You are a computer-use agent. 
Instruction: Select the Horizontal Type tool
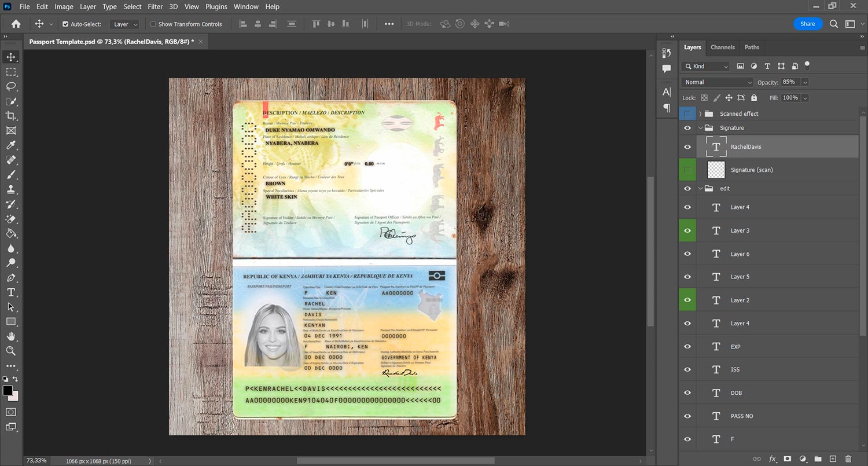11,292
